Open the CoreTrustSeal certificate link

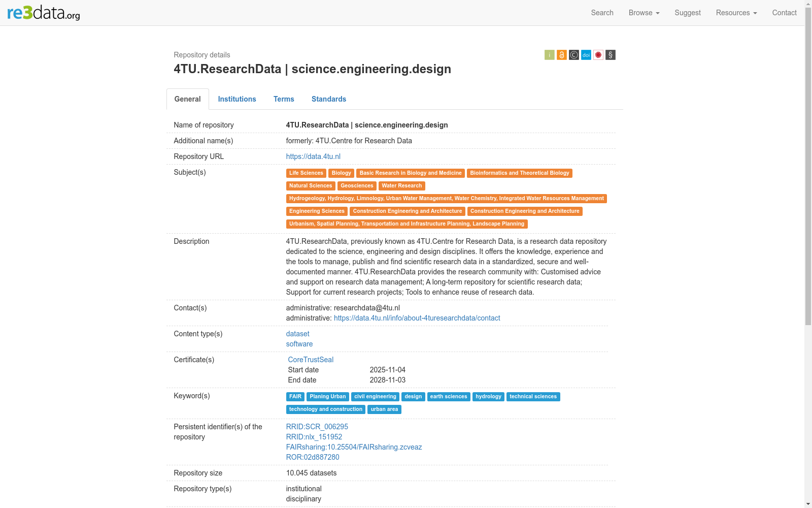click(x=311, y=360)
